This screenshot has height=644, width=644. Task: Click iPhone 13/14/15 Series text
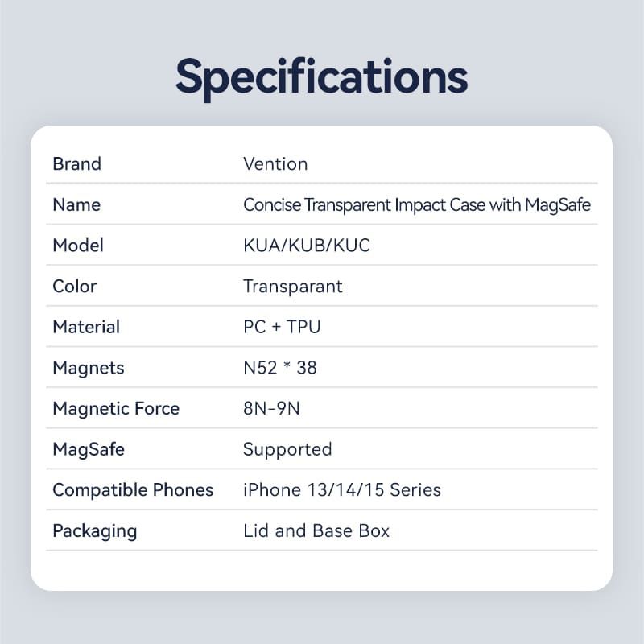pos(341,490)
